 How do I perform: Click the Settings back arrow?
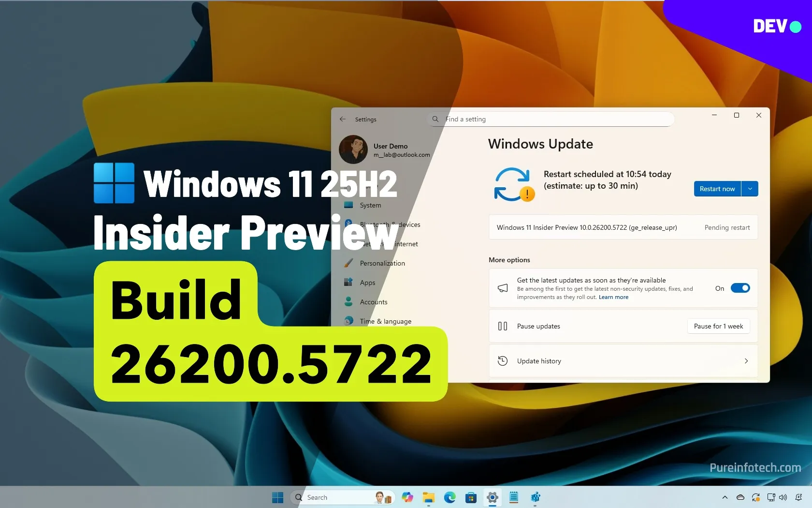click(343, 119)
